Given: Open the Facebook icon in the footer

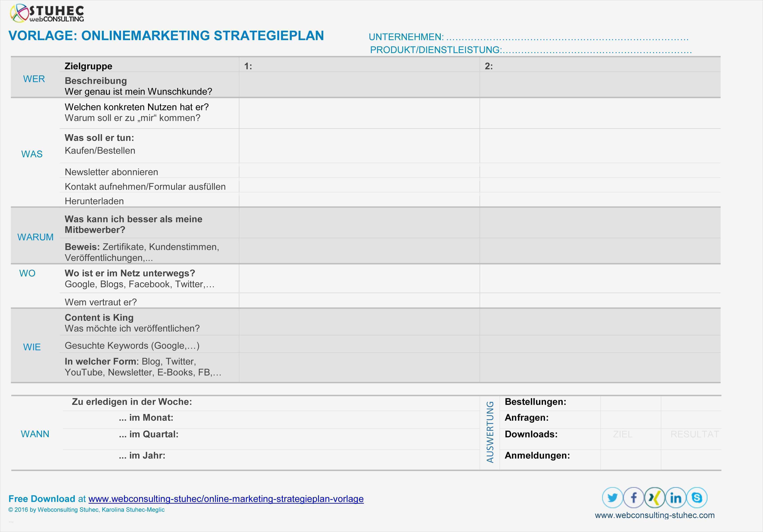Looking at the screenshot, I should click(x=634, y=498).
